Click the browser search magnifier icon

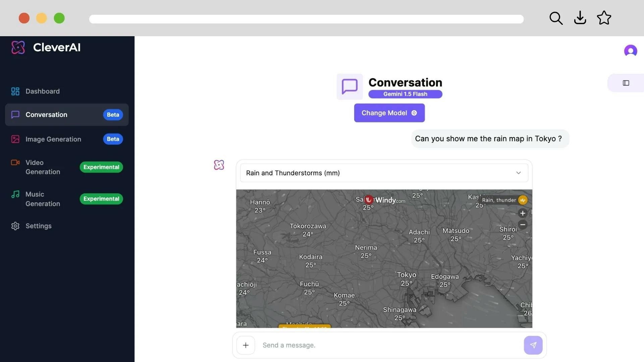point(556,18)
